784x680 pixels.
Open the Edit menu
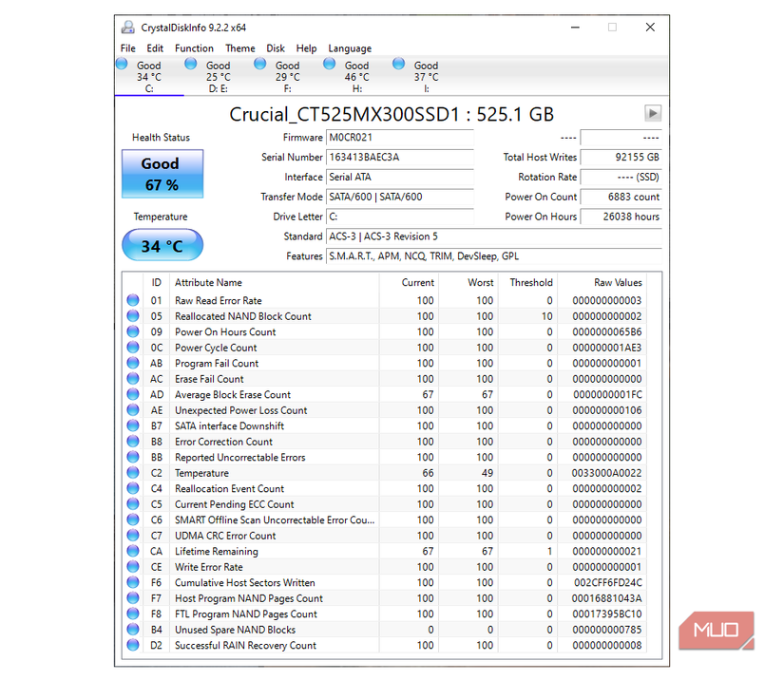(x=155, y=48)
